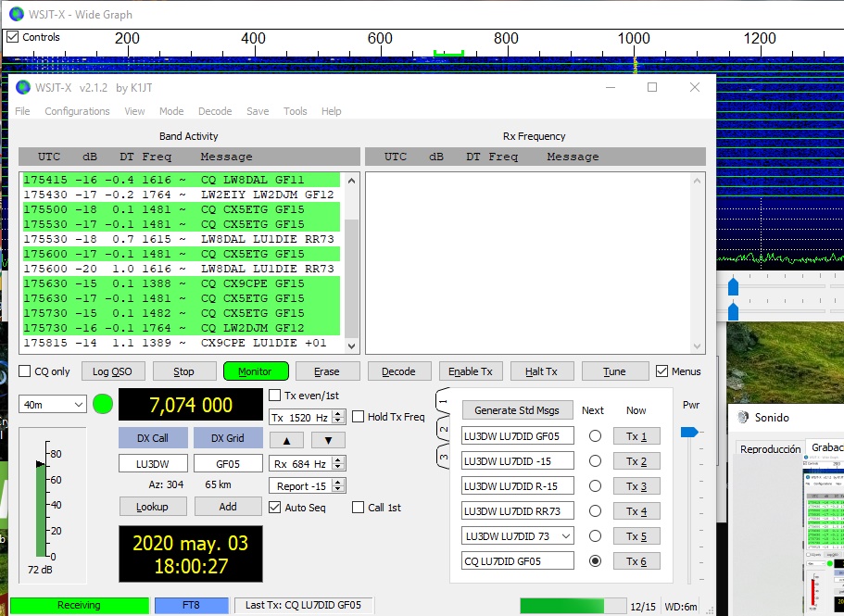
Task: Select Next radio button for Tx 1
Action: point(595,435)
